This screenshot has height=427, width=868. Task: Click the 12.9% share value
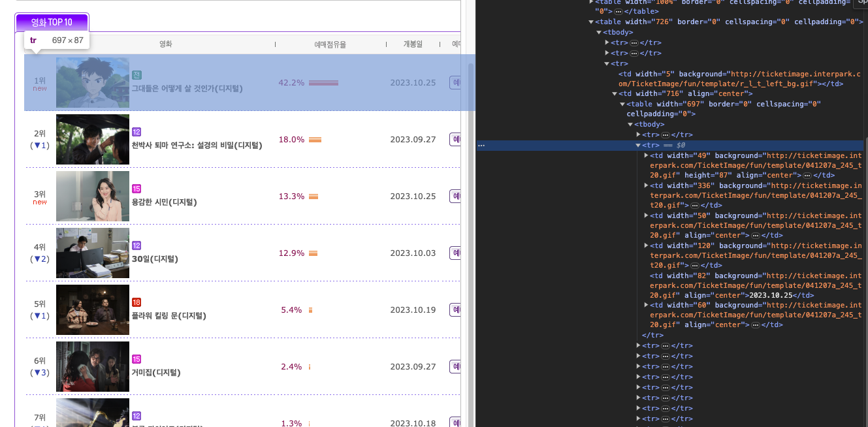[291, 253]
